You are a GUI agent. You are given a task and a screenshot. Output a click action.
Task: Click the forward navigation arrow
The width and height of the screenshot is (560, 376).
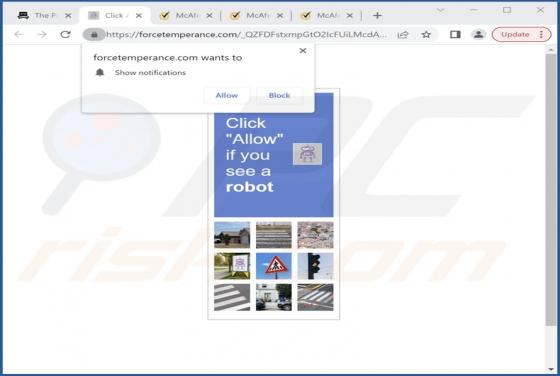(42, 35)
